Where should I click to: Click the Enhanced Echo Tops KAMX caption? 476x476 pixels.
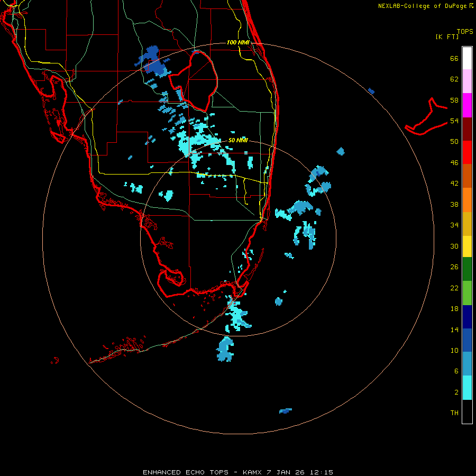click(238, 472)
